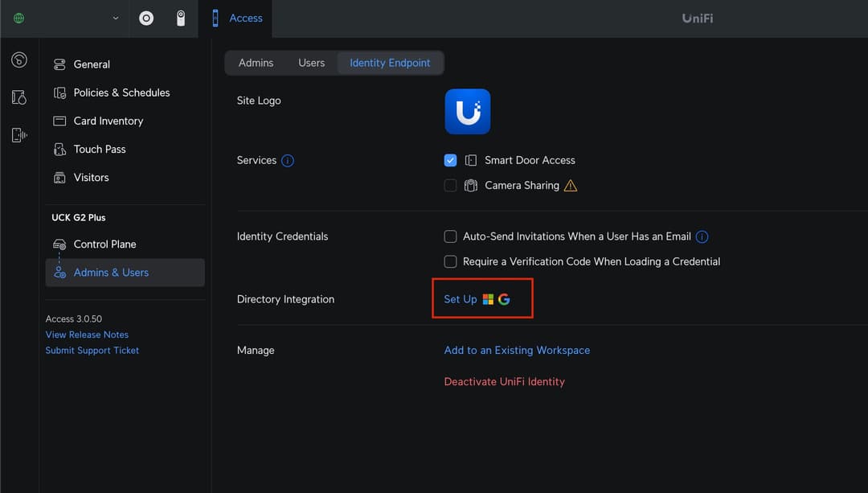The height and width of the screenshot is (493, 868).
Task: Switch to the Admins tab
Action: point(256,64)
